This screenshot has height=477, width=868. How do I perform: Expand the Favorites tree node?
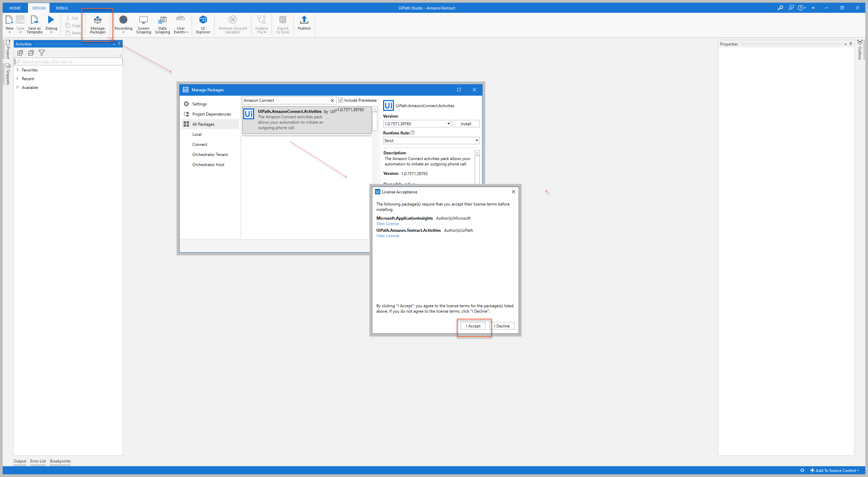(x=18, y=70)
